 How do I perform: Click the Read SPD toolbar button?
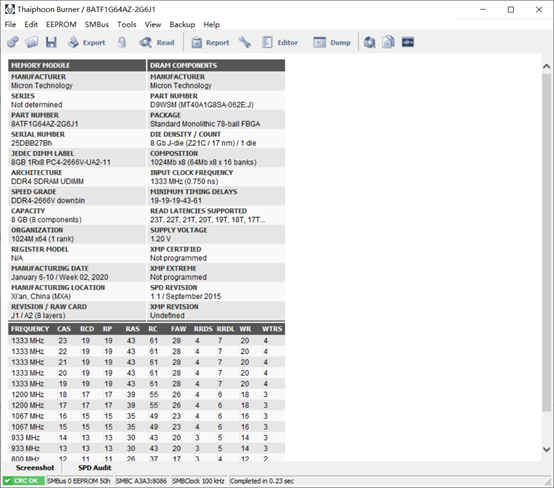[157, 42]
